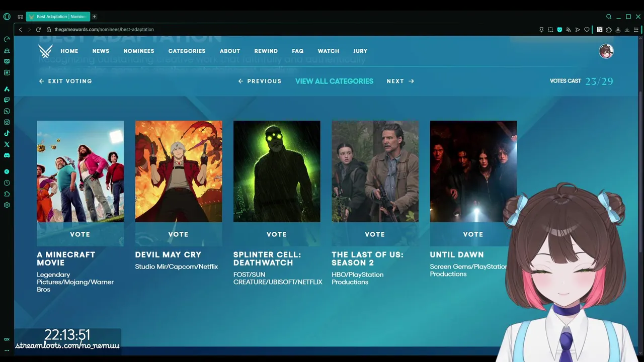The height and width of the screenshot is (362, 644).
Task: Reload the Game Awards page
Action: click(x=38, y=30)
